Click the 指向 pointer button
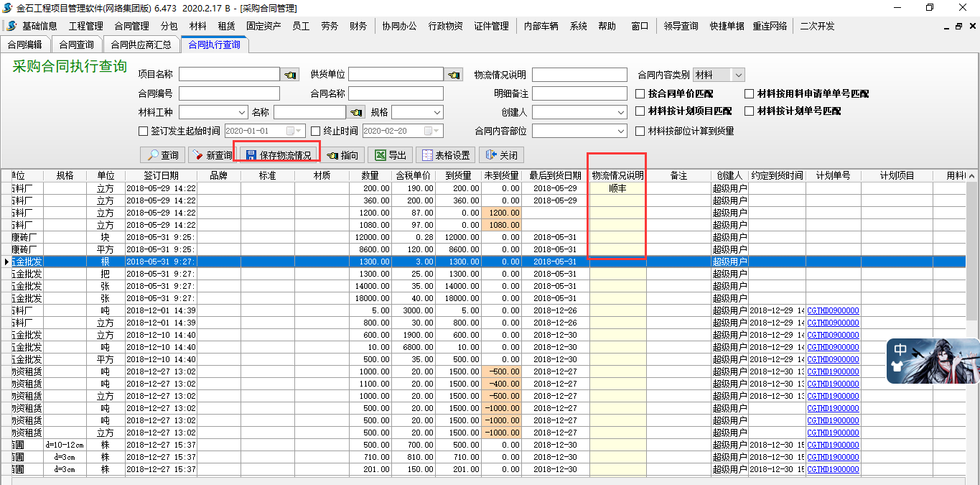The height and width of the screenshot is (485, 980). click(342, 155)
